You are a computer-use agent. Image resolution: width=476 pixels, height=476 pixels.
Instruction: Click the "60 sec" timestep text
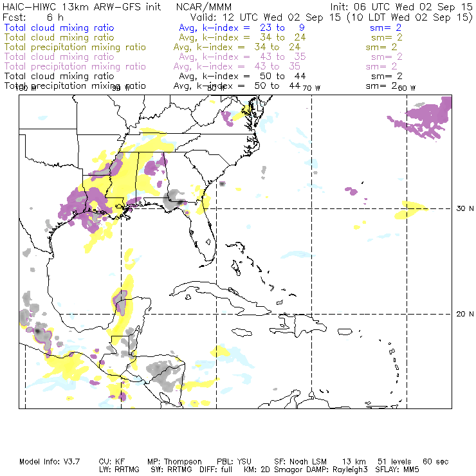pyautogui.click(x=435, y=462)
